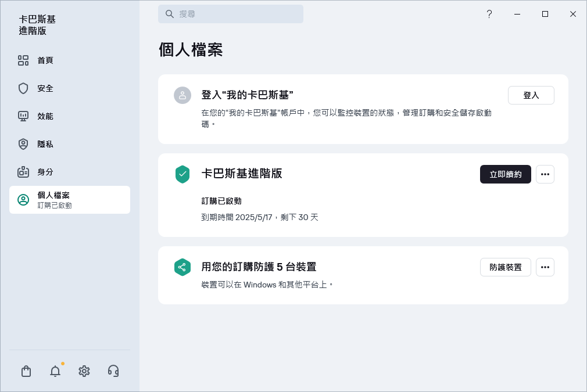Viewport: 587px width, 392px height.
Task: Check notifications via the bell icon
Action: [55, 371]
